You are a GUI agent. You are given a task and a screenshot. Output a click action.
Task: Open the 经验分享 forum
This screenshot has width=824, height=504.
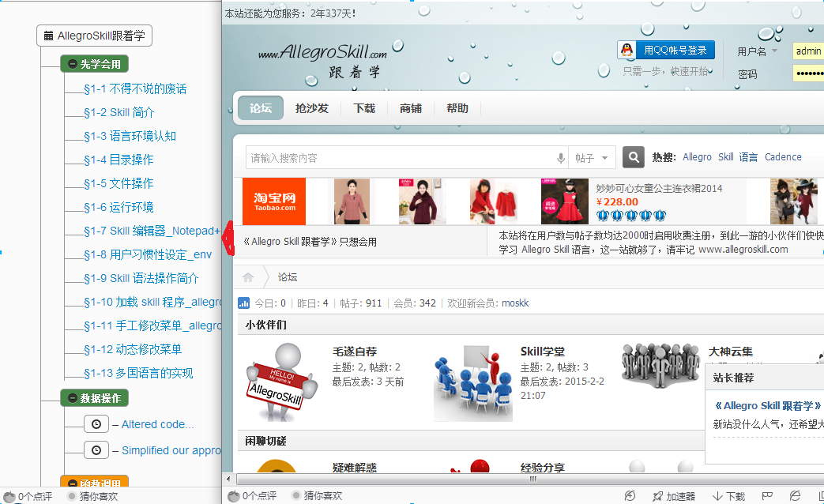click(x=543, y=467)
